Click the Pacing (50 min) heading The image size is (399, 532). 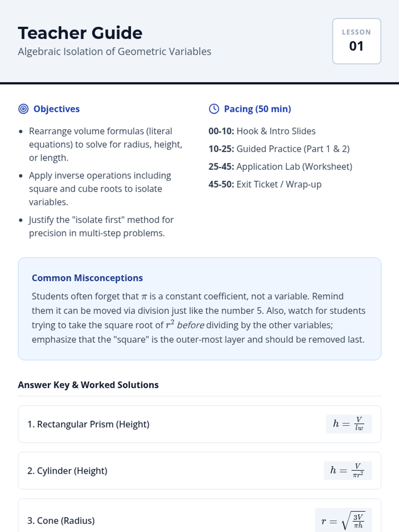257,109
